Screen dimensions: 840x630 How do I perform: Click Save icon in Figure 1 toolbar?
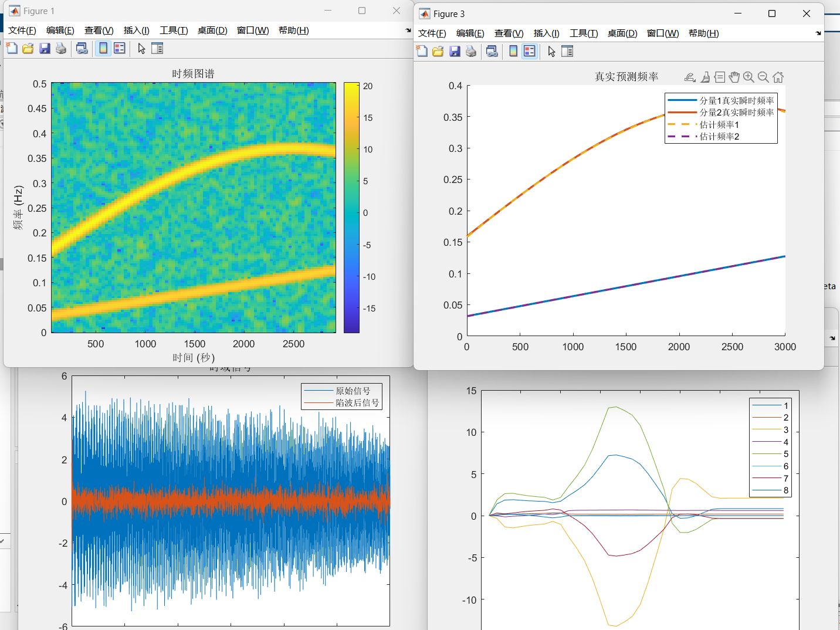tap(45, 49)
